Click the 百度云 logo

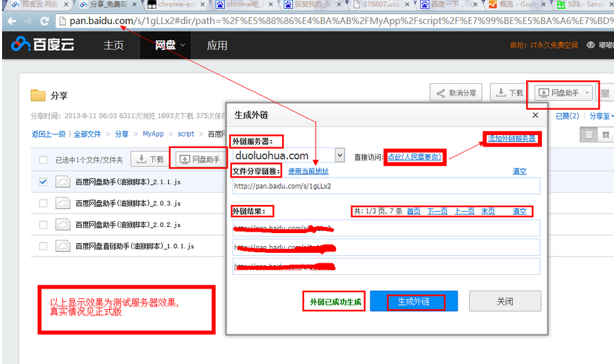[43, 45]
